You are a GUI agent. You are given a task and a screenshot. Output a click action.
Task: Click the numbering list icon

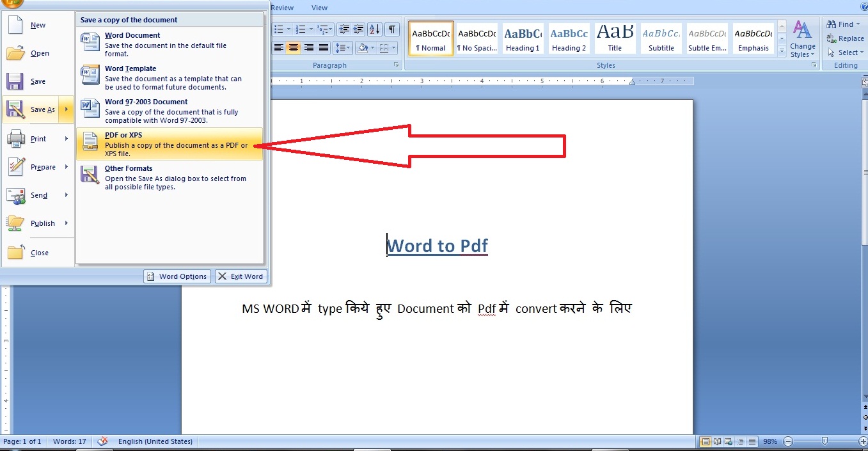pyautogui.click(x=301, y=29)
